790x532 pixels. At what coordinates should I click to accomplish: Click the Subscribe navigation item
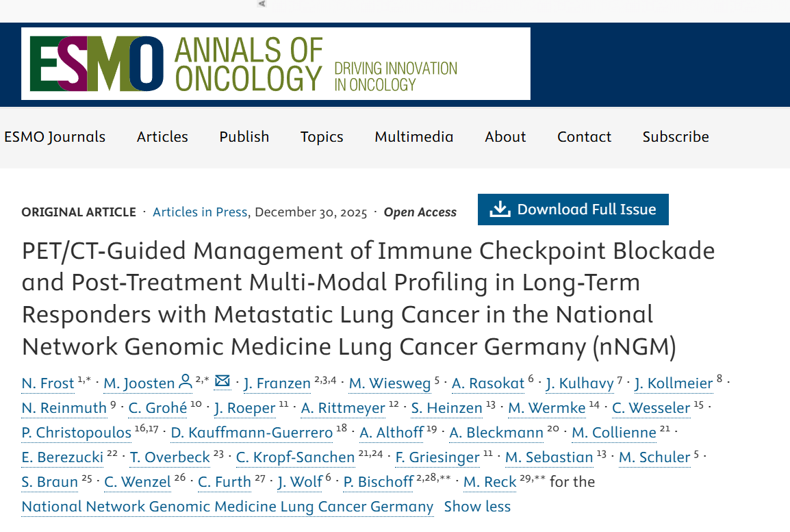pyautogui.click(x=676, y=137)
